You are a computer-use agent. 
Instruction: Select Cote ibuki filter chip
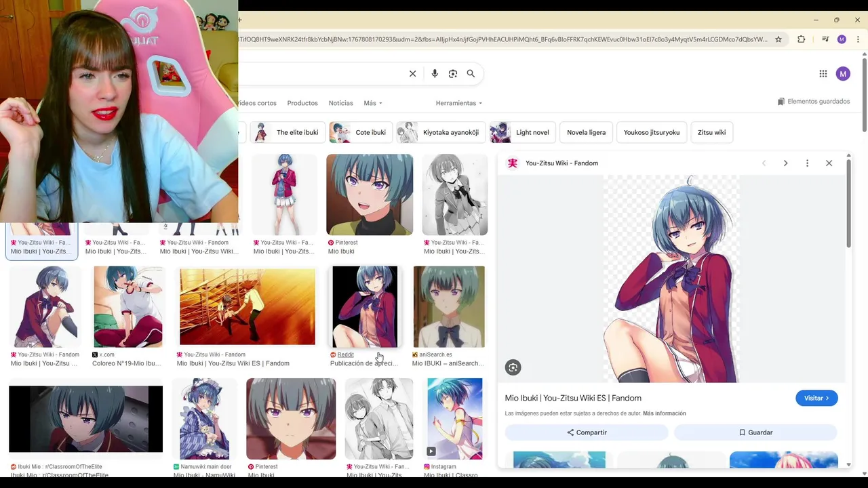[x=360, y=132]
